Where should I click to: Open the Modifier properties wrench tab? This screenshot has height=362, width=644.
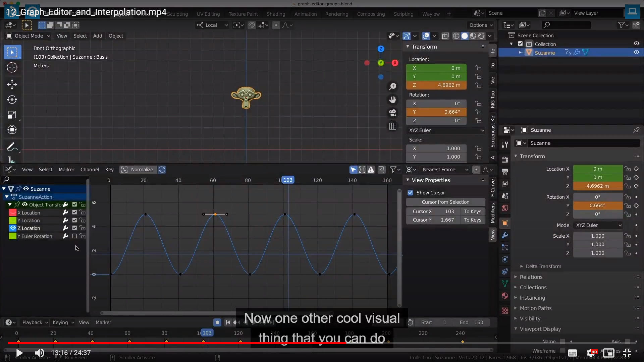(x=505, y=235)
